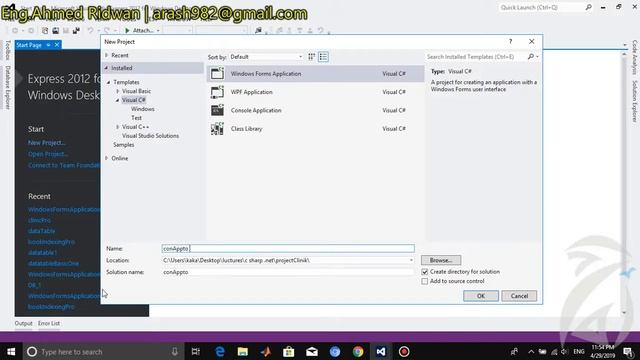Open Microsoft Store from taskbar
The width and height of the screenshot is (640, 360).
[289, 351]
